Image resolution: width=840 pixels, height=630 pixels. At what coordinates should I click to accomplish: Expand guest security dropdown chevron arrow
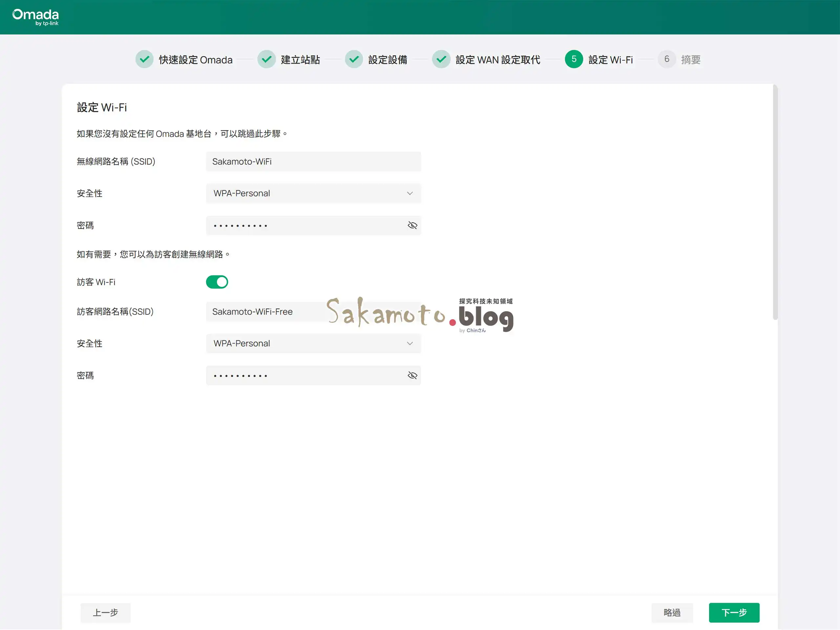[x=410, y=343]
